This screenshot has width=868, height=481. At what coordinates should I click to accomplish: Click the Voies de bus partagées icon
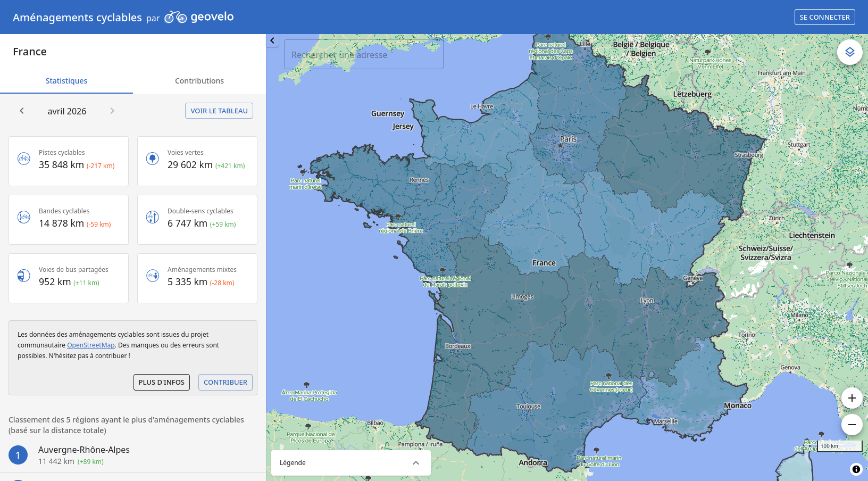(x=24, y=276)
